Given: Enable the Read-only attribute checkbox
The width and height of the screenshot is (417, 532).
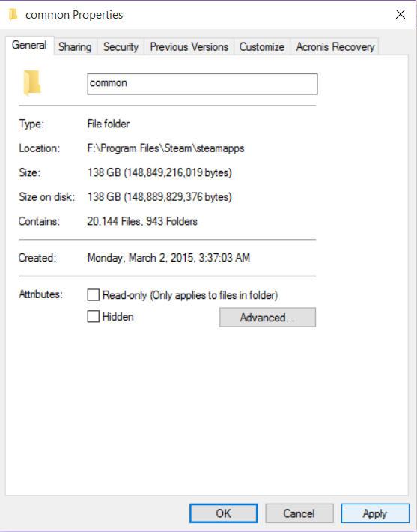Looking at the screenshot, I should coord(94,294).
